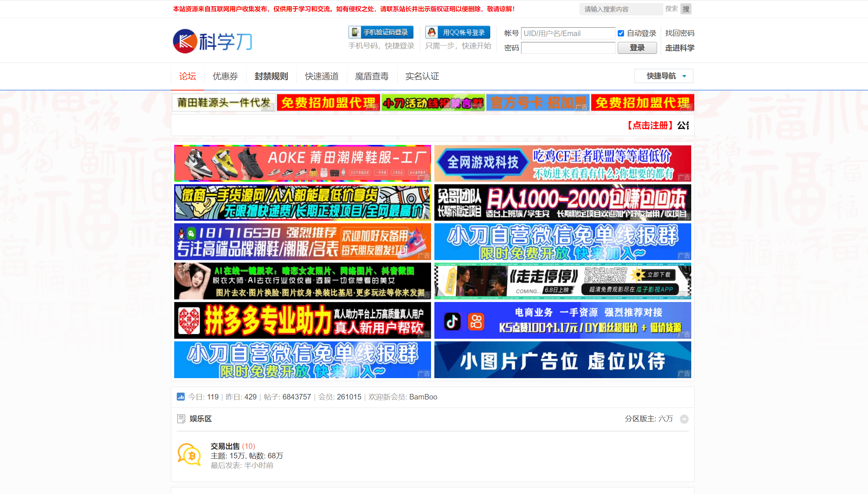Click the 手机验证码登录 button
Viewport: 868px width, 494px height.
click(381, 32)
